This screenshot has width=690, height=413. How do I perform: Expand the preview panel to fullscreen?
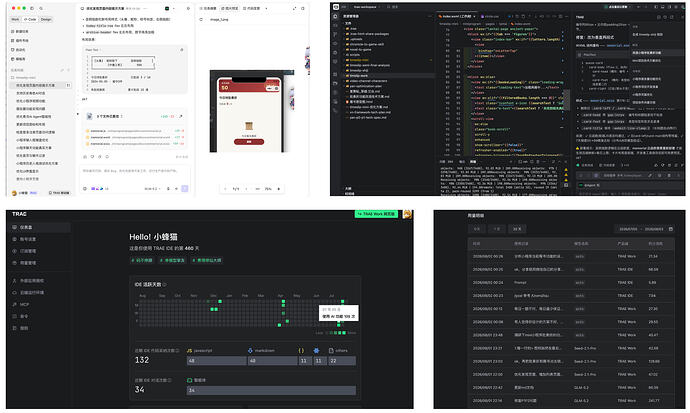(294, 8)
